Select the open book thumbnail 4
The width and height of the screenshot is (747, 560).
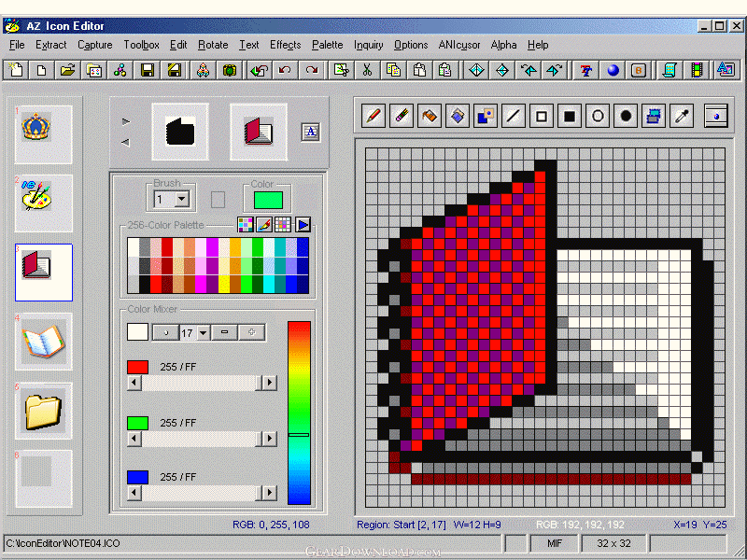tap(43, 342)
